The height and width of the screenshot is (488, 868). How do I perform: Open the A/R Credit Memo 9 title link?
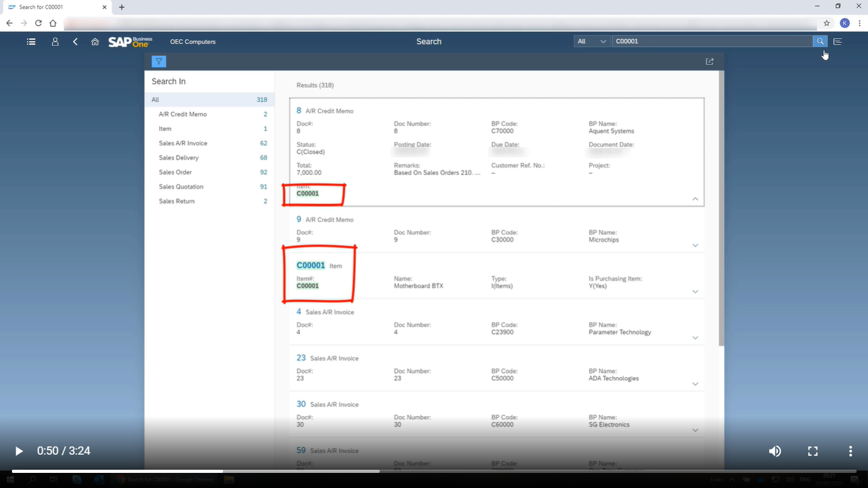299,219
